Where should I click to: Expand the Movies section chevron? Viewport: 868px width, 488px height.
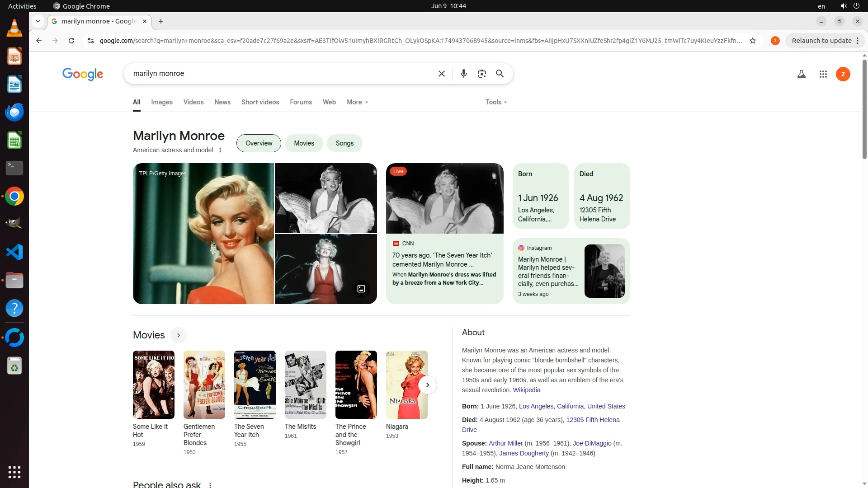(x=179, y=335)
